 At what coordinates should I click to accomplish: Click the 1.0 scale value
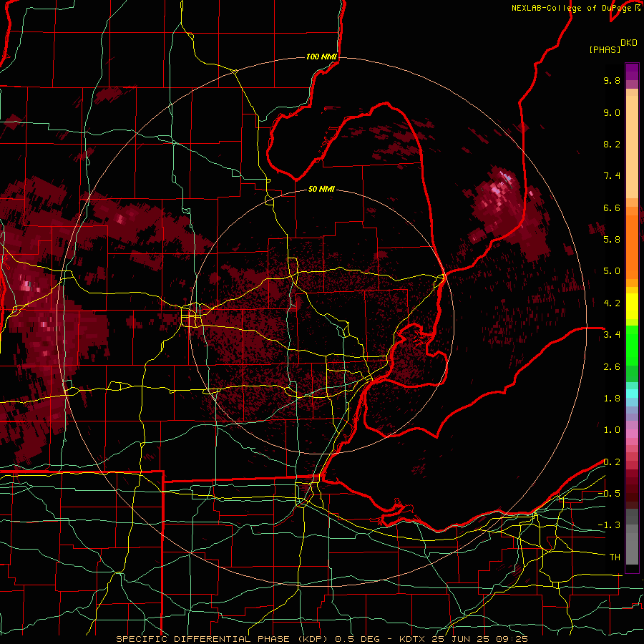point(612,430)
